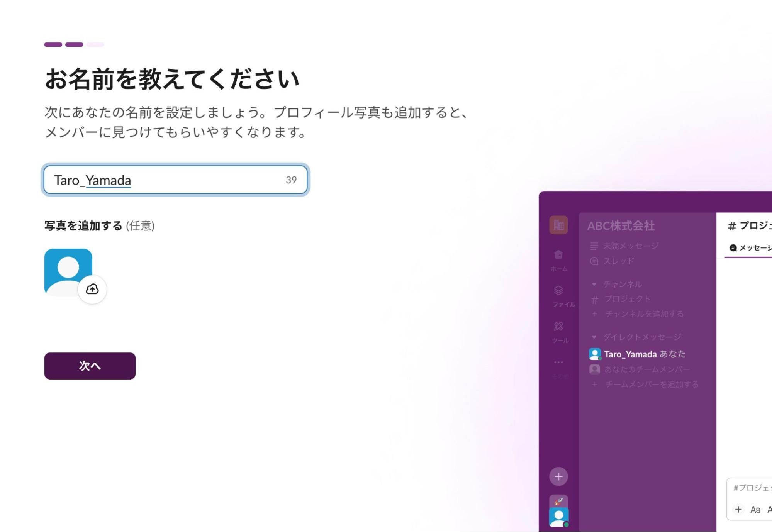Click the 次へ button
The height and width of the screenshot is (532, 772).
coord(90,366)
